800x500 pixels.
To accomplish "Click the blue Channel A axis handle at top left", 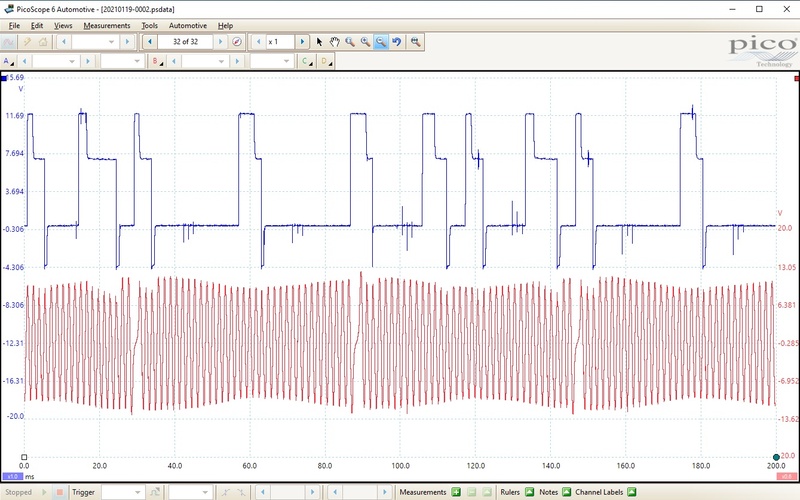I will (x=4, y=78).
